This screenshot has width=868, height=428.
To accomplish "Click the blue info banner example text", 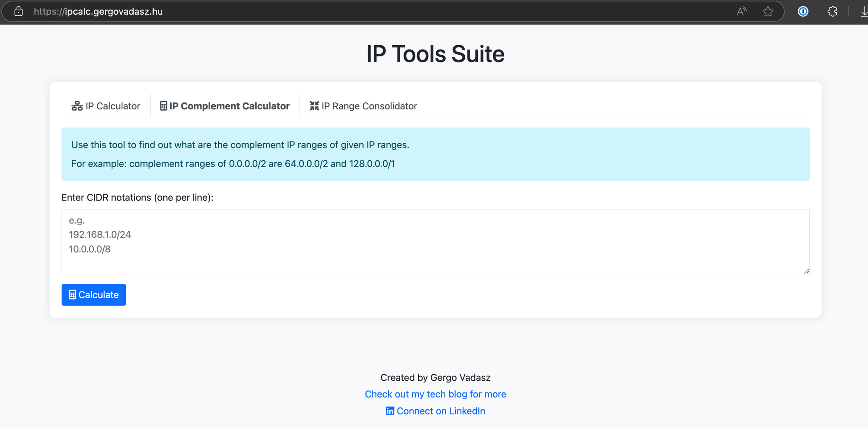I will click(x=233, y=164).
